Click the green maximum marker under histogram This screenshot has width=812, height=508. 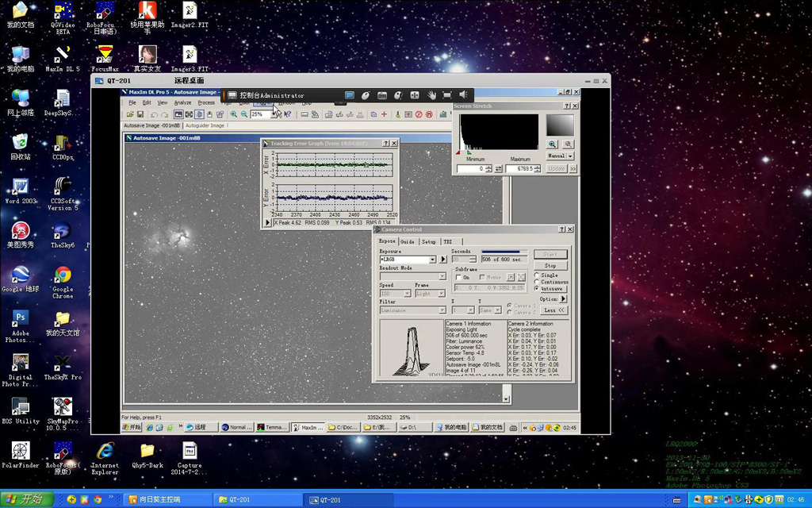point(469,152)
